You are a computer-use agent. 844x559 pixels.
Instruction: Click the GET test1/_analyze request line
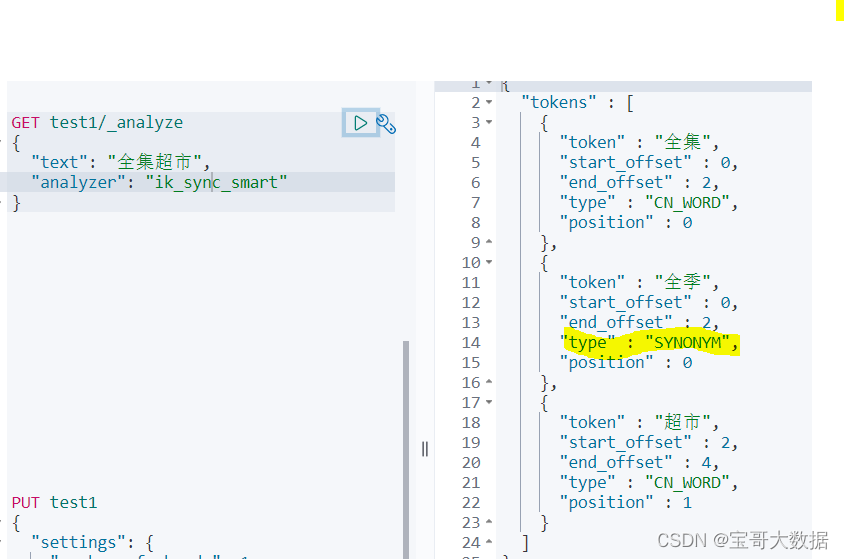pos(97,123)
